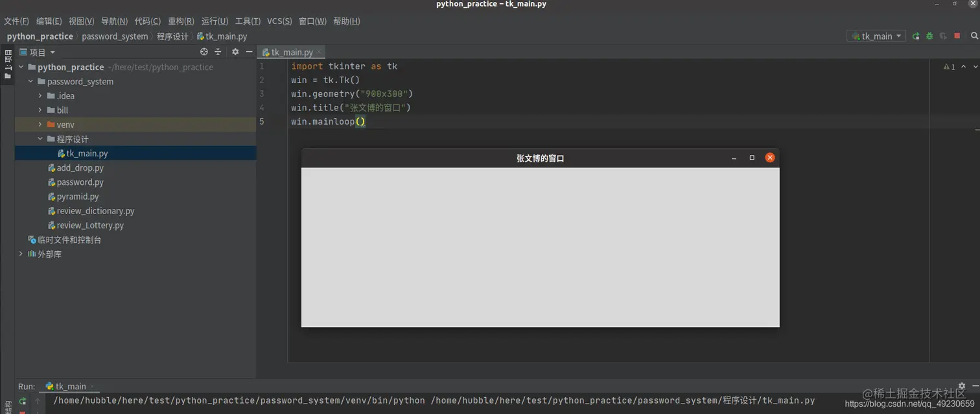Image resolution: width=980 pixels, height=414 pixels.
Task: Click password_system breadcrumb
Action: click(x=115, y=36)
